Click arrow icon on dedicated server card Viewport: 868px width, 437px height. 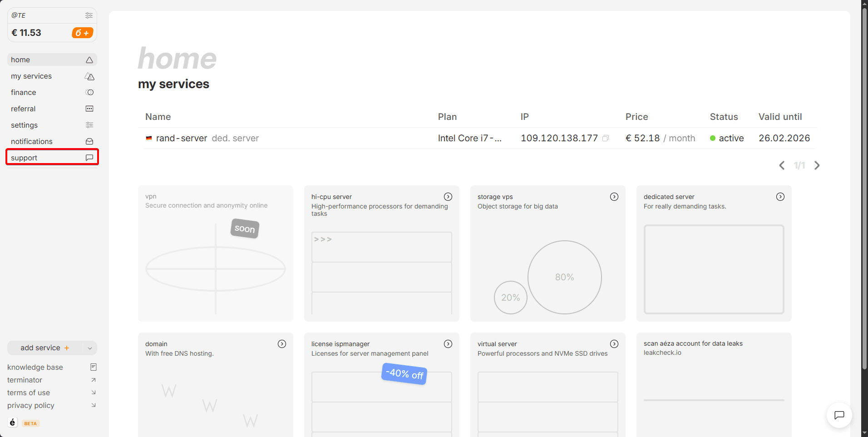[x=780, y=197]
